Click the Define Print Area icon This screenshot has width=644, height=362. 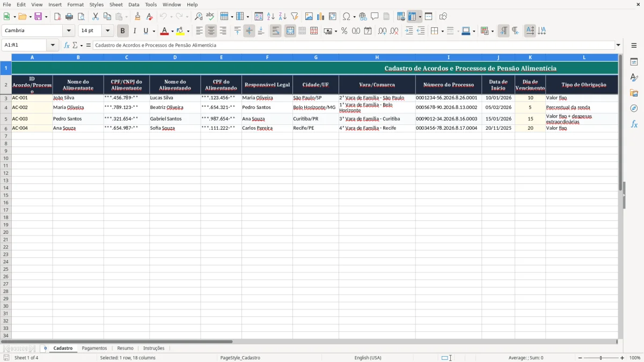(401, 17)
